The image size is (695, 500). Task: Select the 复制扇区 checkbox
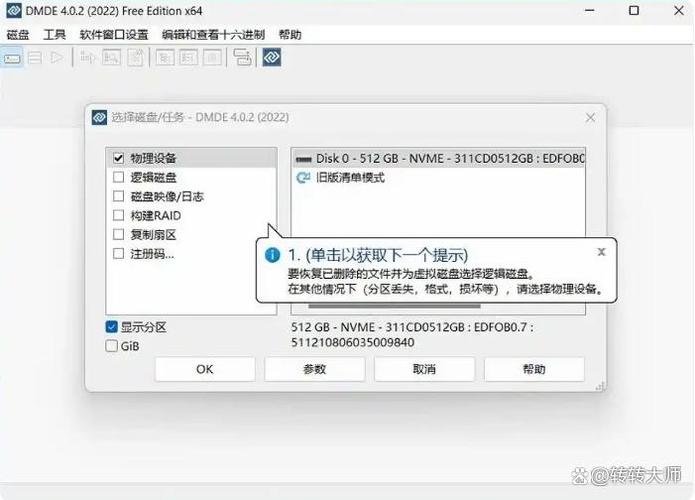click(x=118, y=234)
